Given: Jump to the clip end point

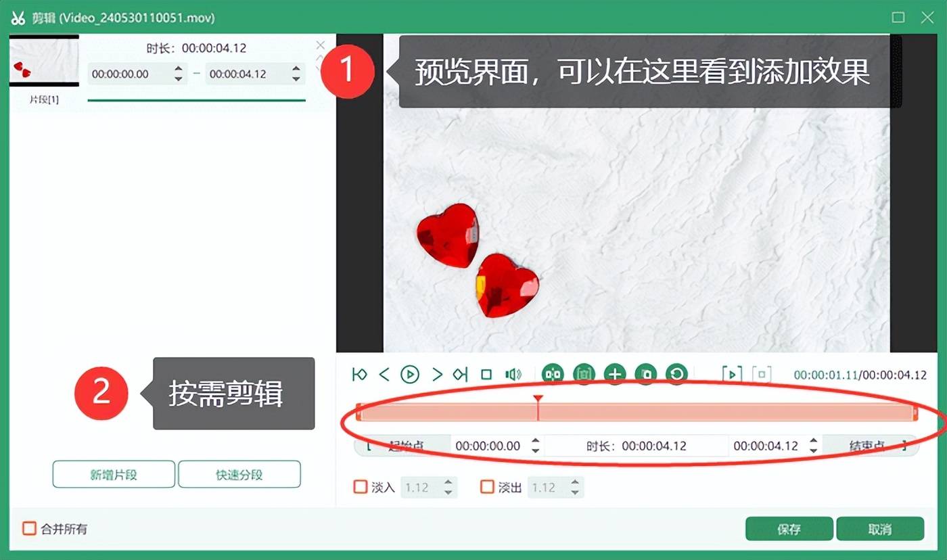Looking at the screenshot, I should click(461, 374).
